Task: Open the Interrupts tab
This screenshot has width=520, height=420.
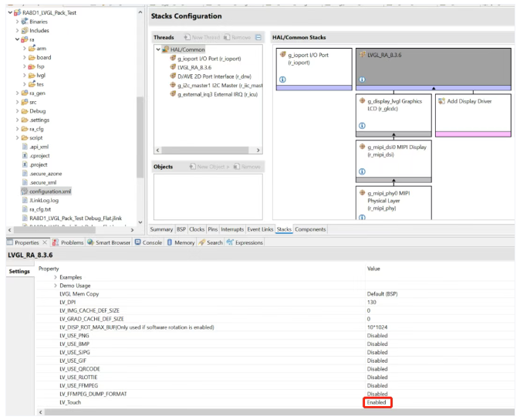Action: (x=232, y=229)
